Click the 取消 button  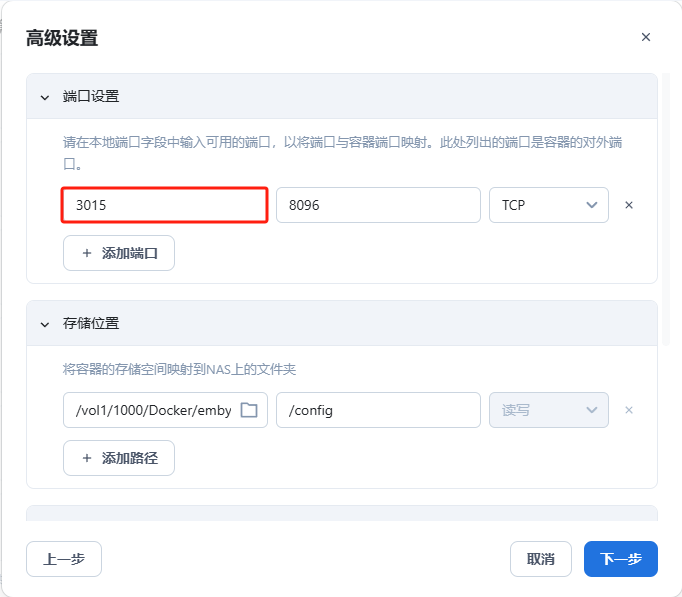(541, 559)
